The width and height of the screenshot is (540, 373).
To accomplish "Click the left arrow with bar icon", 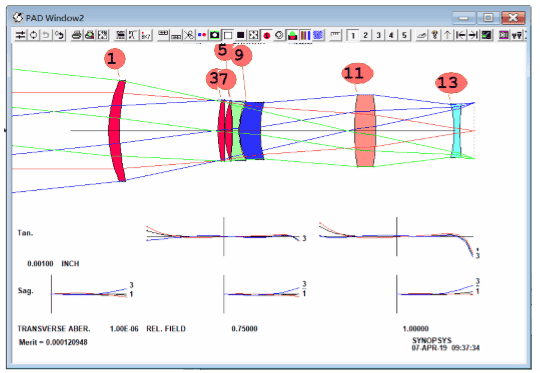I will click(x=460, y=35).
